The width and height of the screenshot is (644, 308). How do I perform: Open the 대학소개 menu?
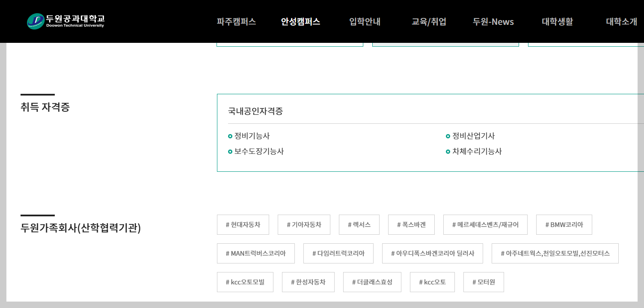pos(621,21)
